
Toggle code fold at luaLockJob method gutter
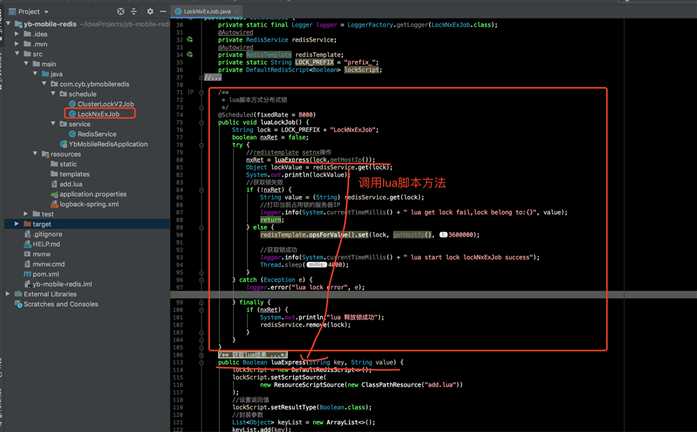(201, 122)
